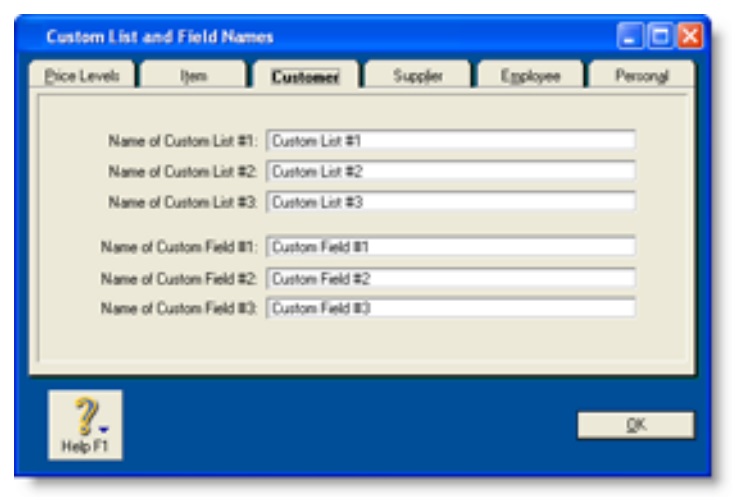Focus the Custom Field #2 name field
738x501 pixels.
451,278
